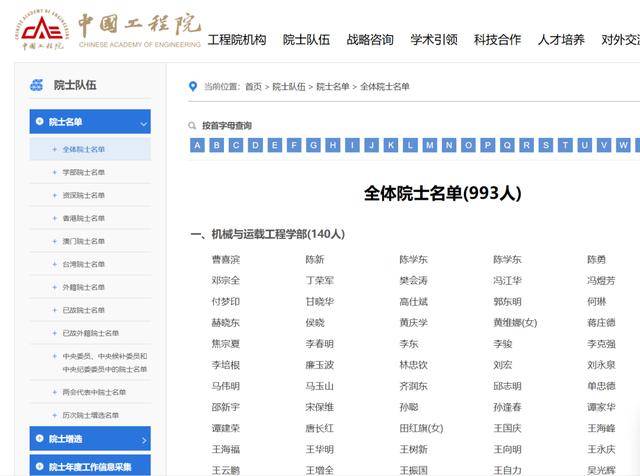
Task: Select 学部院士名单 in sidebar
Action: click(83, 172)
